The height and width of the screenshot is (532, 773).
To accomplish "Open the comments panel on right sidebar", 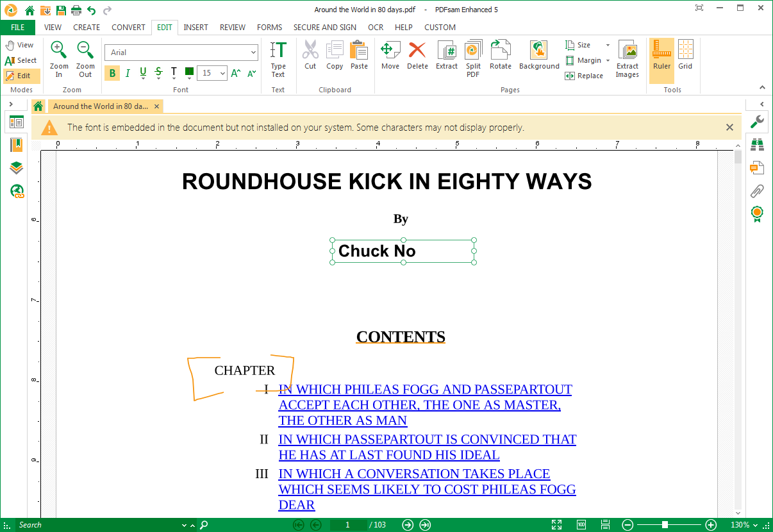I will 757,168.
